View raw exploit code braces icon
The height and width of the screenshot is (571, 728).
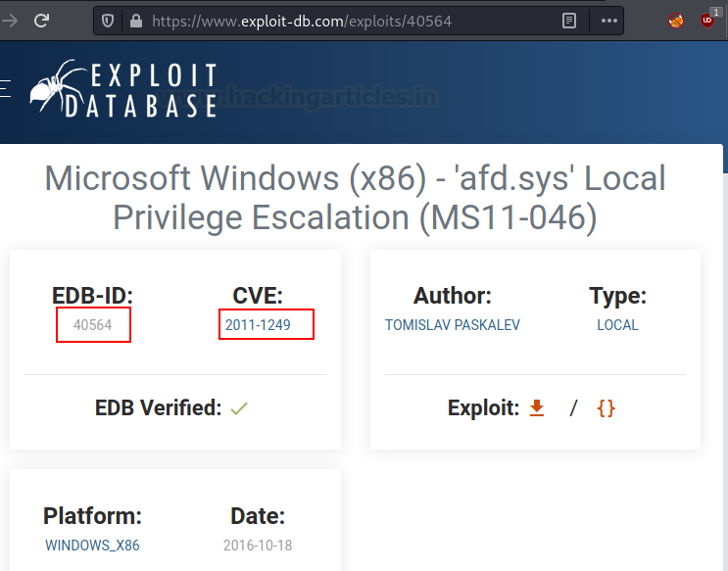tap(606, 408)
